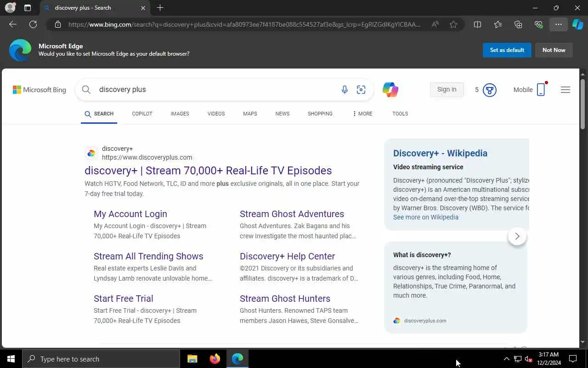Launch Firefox from taskbar
This screenshot has width=588, height=368.
[x=215, y=359]
